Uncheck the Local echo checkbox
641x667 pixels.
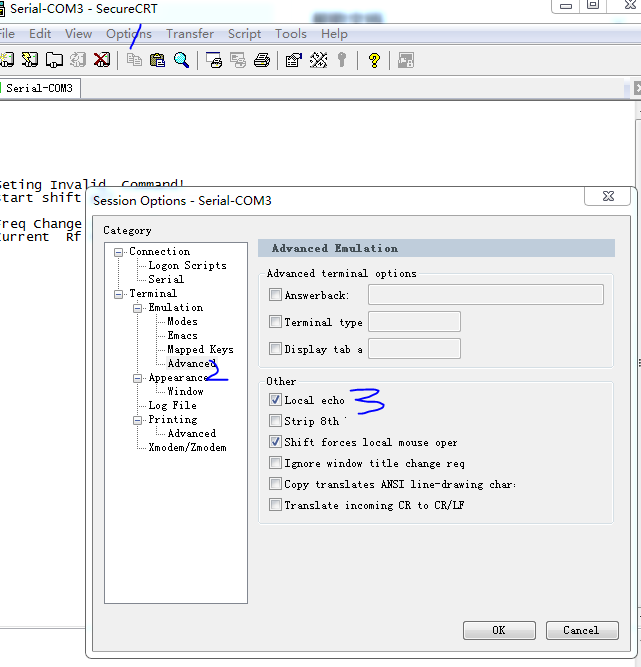(x=275, y=399)
